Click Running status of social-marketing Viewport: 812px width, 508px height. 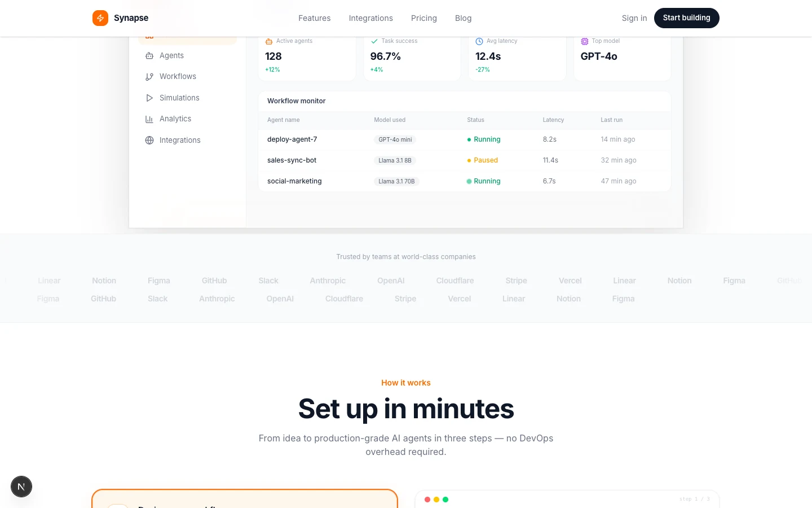(484, 181)
